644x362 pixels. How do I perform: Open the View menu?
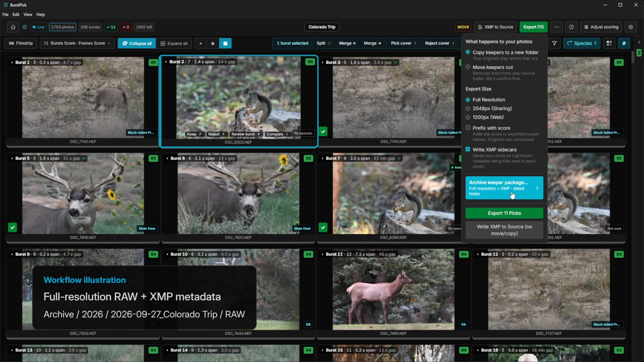tap(28, 15)
